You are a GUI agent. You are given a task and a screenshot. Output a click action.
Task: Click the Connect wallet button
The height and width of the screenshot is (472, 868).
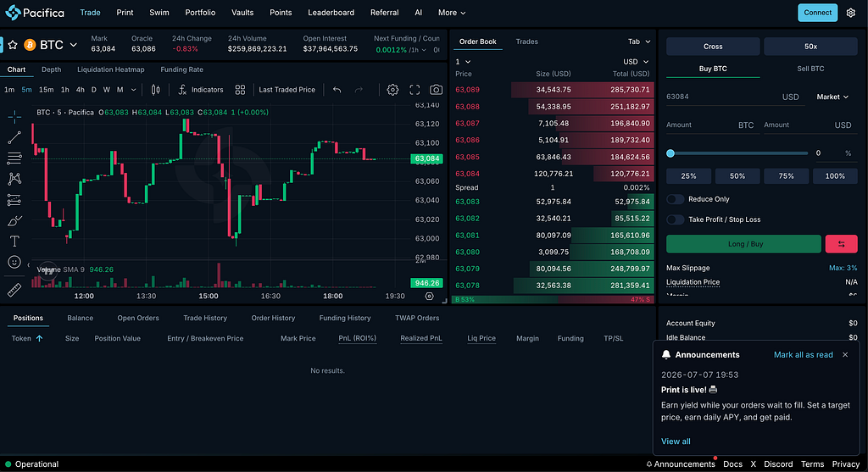click(818, 13)
